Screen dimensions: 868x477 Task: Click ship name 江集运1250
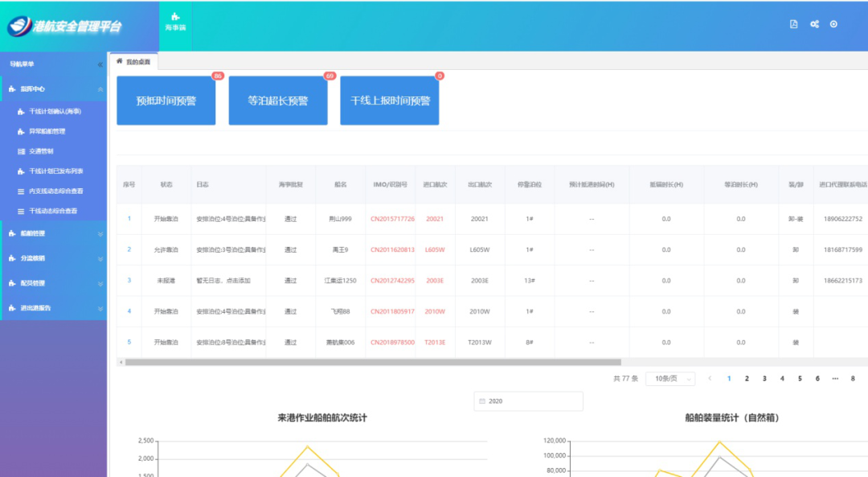click(340, 281)
